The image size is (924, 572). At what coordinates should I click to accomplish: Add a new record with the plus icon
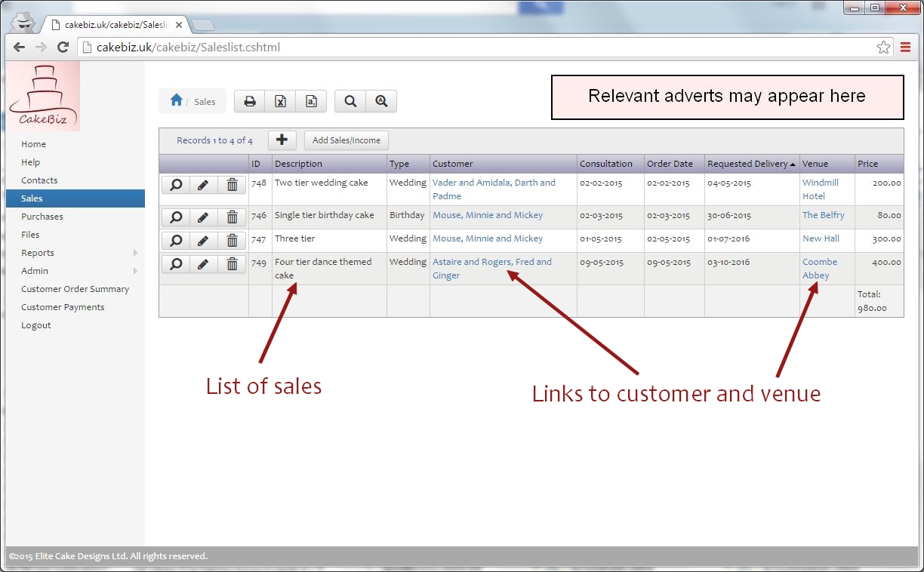[x=282, y=140]
